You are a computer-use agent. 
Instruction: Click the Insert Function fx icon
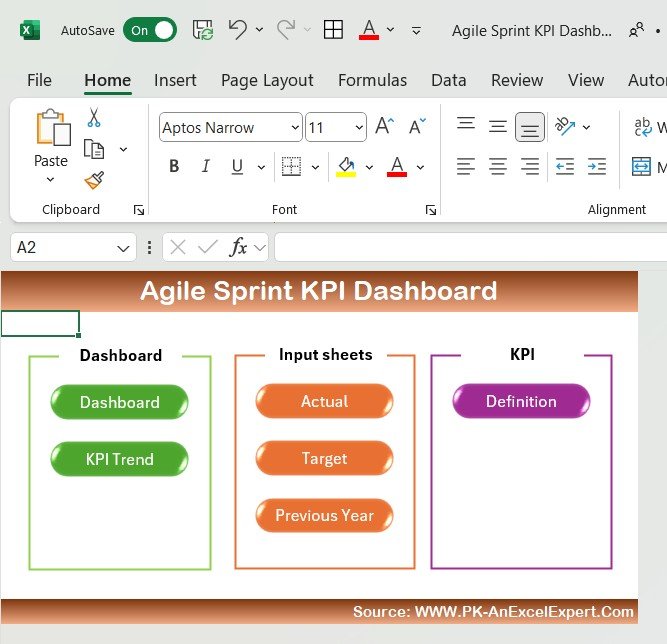coord(238,247)
